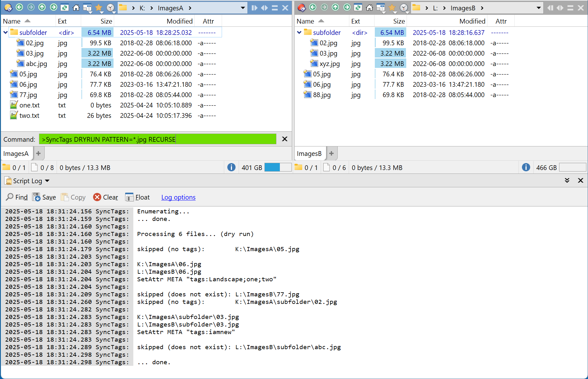Clear the script log

tap(106, 197)
